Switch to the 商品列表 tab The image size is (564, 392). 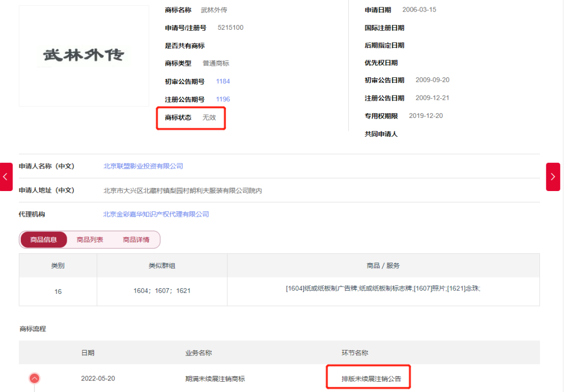pyautogui.click(x=90, y=240)
